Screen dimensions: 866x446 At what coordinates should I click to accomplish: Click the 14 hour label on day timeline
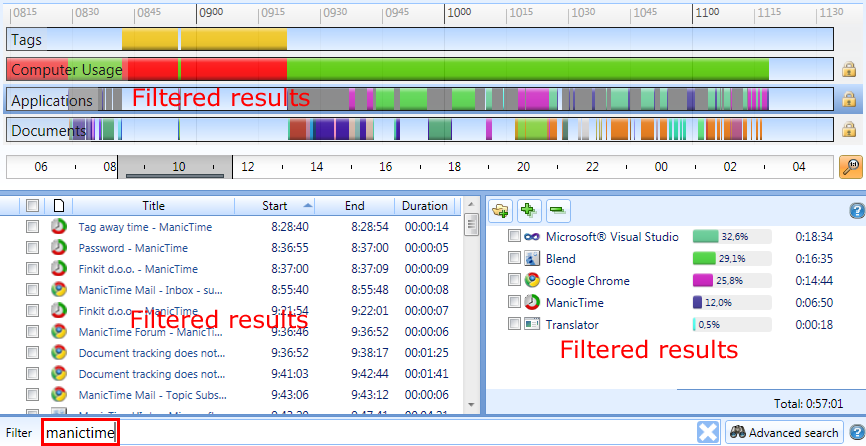(x=316, y=167)
